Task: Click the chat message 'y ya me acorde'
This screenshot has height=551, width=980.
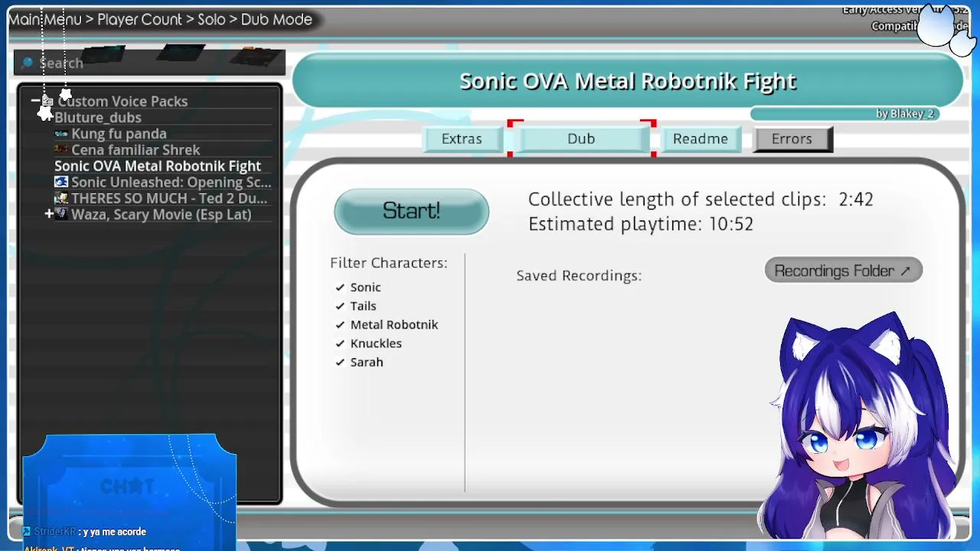Action: pos(115,532)
